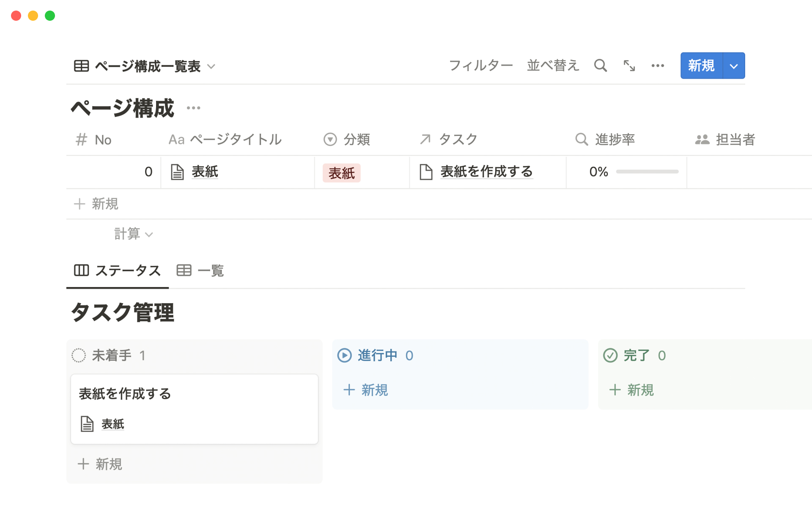Open the フィルター filter option
Image resolution: width=812 pixels, height=508 pixels.
[x=481, y=66]
